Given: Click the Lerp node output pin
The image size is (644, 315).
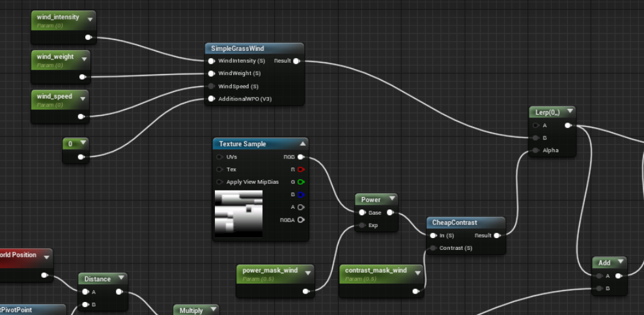Looking at the screenshot, I should point(568,125).
